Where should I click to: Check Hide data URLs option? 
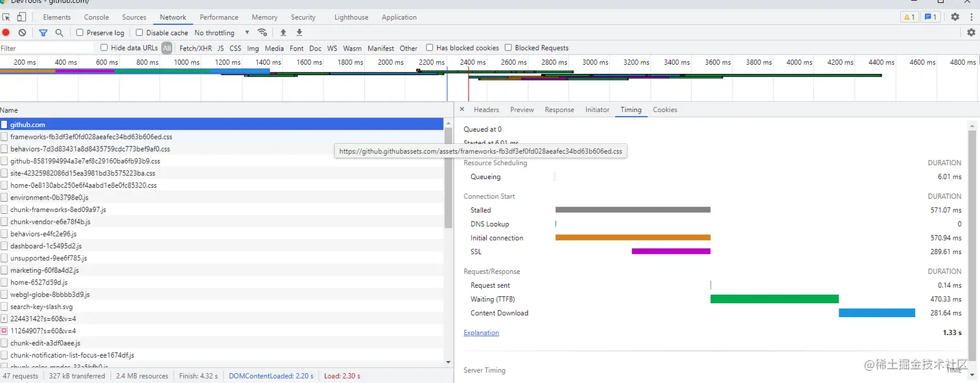104,47
